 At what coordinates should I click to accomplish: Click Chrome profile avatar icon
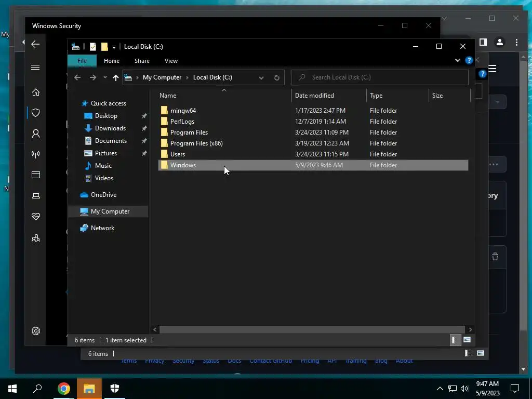point(500,42)
